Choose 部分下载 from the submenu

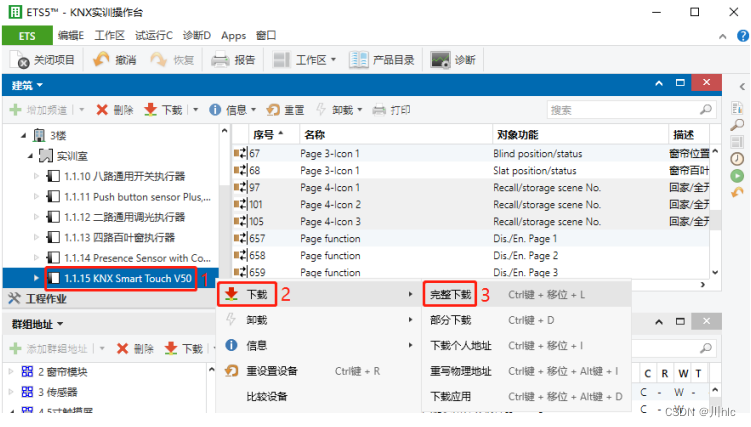450,320
